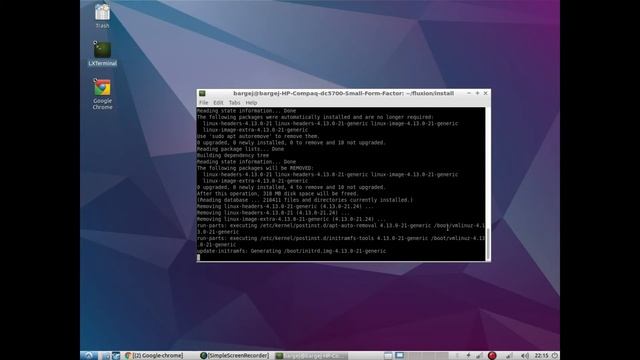Click the terminal window icon in title bar
The image size is (640, 360).
(x=202, y=93)
